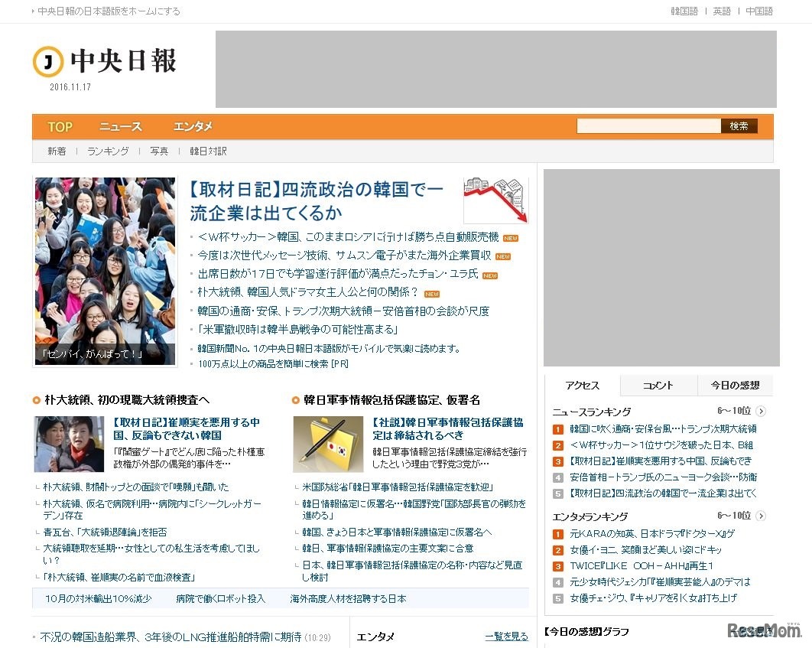Click the 検索 button
Image resolution: width=812 pixels, height=648 pixels.
pyautogui.click(x=739, y=126)
